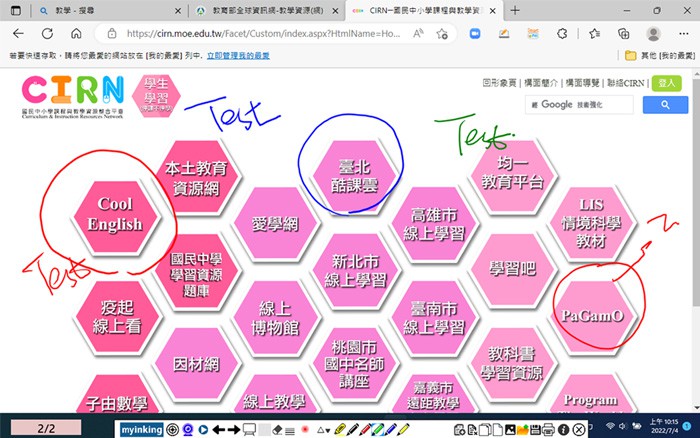This screenshot has height=438, width=700.
Task: Click the right arrow in myinking toolbar
Action: [233, 429]
